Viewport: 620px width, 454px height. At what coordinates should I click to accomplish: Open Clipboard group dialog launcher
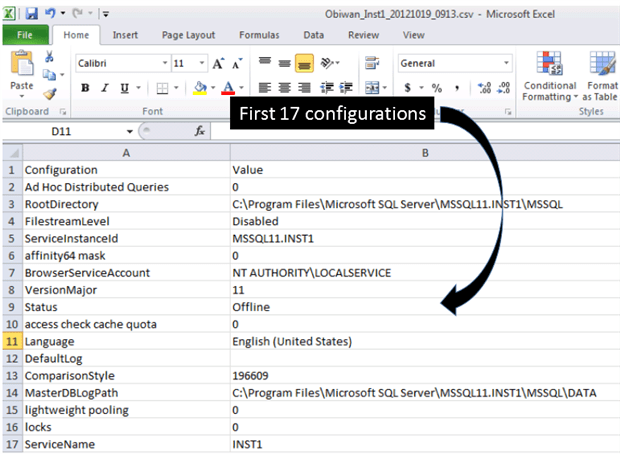(62, 112)
